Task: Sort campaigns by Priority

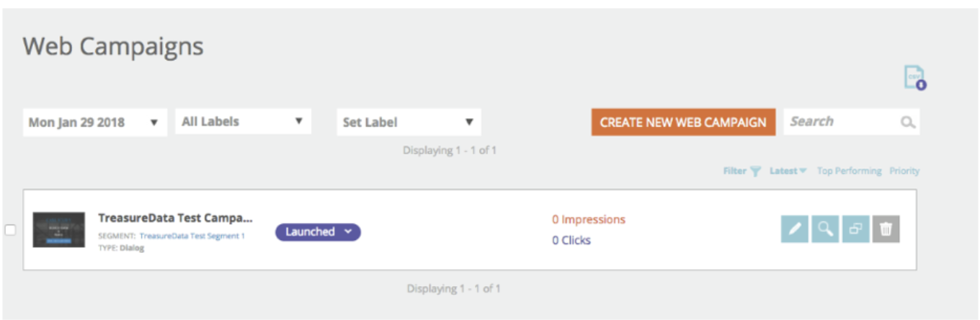Action: pos(904,172)
